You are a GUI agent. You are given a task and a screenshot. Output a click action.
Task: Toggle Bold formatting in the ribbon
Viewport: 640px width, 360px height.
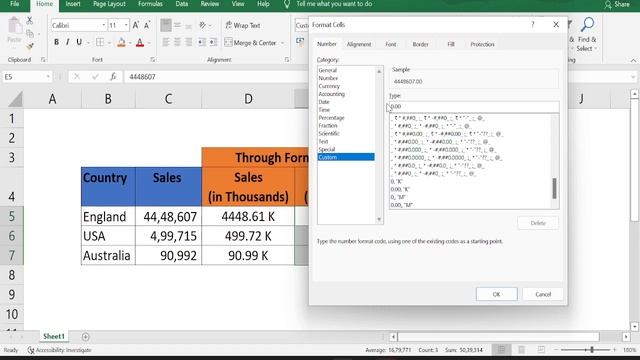pyautogui.click(x=56, y=42)
